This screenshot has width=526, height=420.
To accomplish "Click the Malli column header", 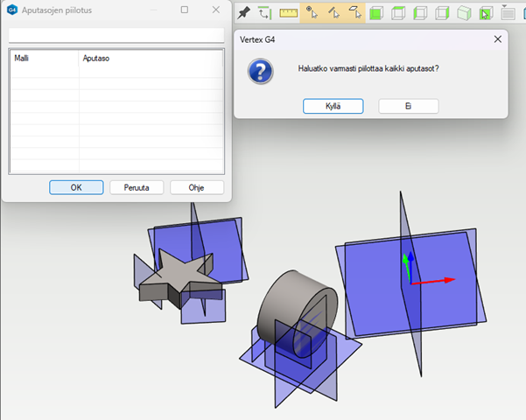I will [44, 59].
